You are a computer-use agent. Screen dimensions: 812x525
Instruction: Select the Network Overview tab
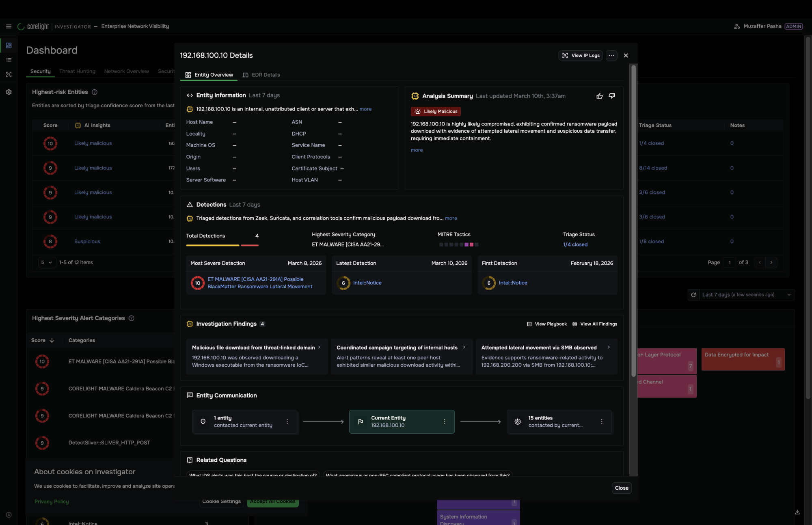point(127,71)
